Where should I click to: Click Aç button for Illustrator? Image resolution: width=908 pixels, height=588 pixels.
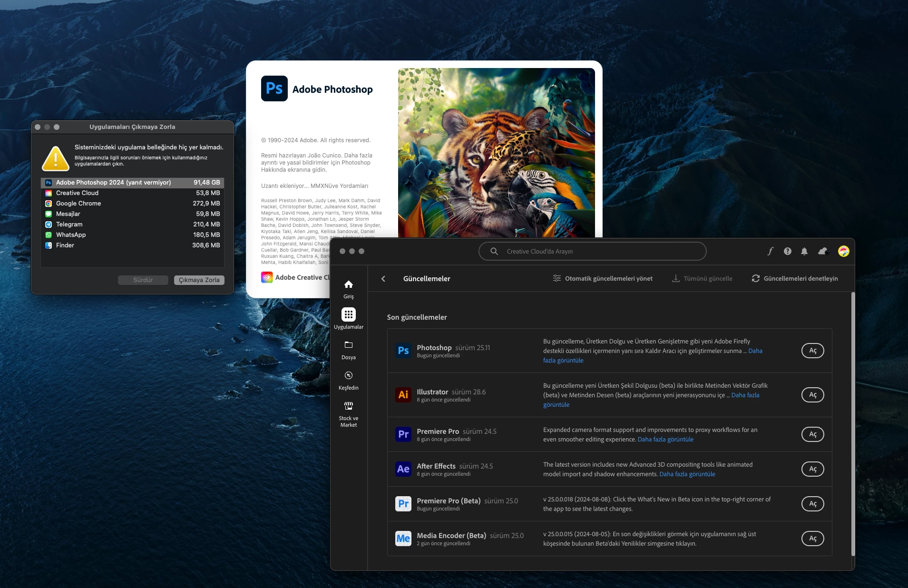tap(813, 395)
